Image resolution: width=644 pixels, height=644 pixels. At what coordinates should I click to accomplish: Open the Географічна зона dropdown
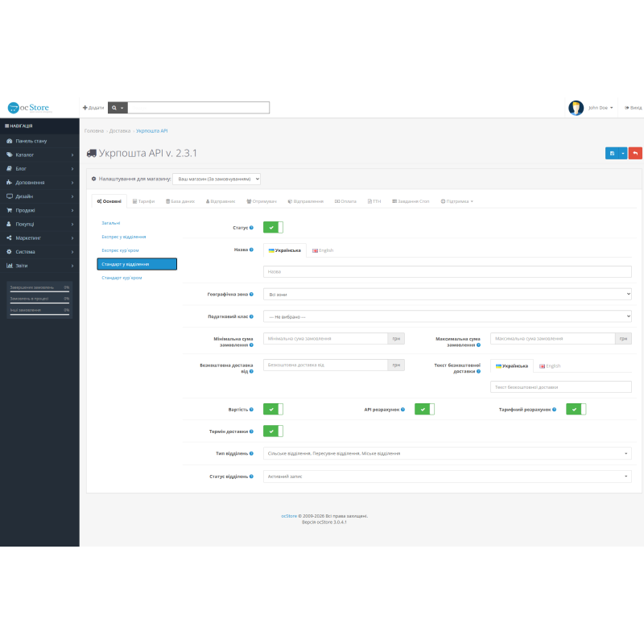click(x=448, y=294)
